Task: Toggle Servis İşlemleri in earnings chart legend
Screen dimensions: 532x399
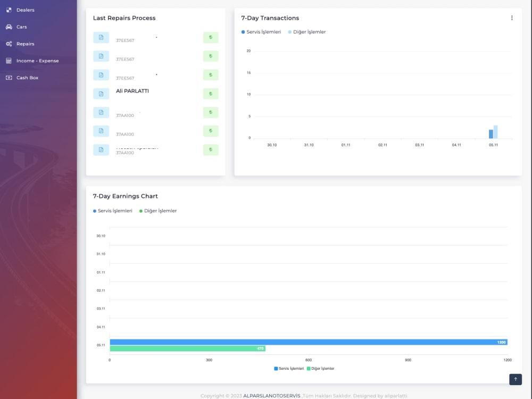Action: 113,211
